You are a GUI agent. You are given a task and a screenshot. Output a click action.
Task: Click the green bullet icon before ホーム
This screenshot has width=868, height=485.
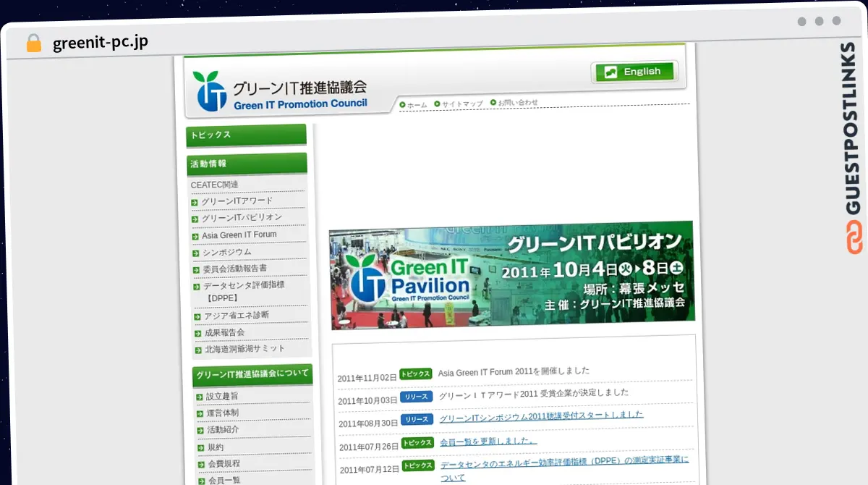[403, 104]
